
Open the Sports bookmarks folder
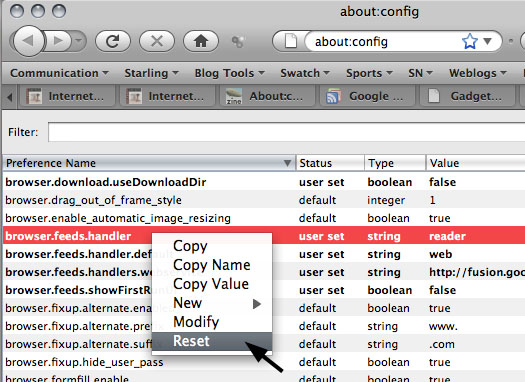[x=369, y=73]
